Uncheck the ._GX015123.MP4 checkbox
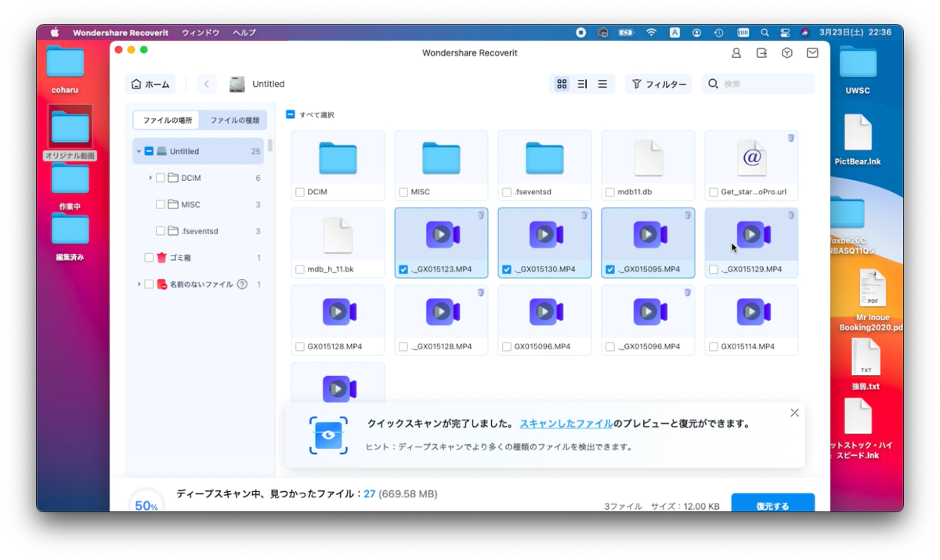The width and height of the screenshot is (940, 560). (x=403, y=269)
